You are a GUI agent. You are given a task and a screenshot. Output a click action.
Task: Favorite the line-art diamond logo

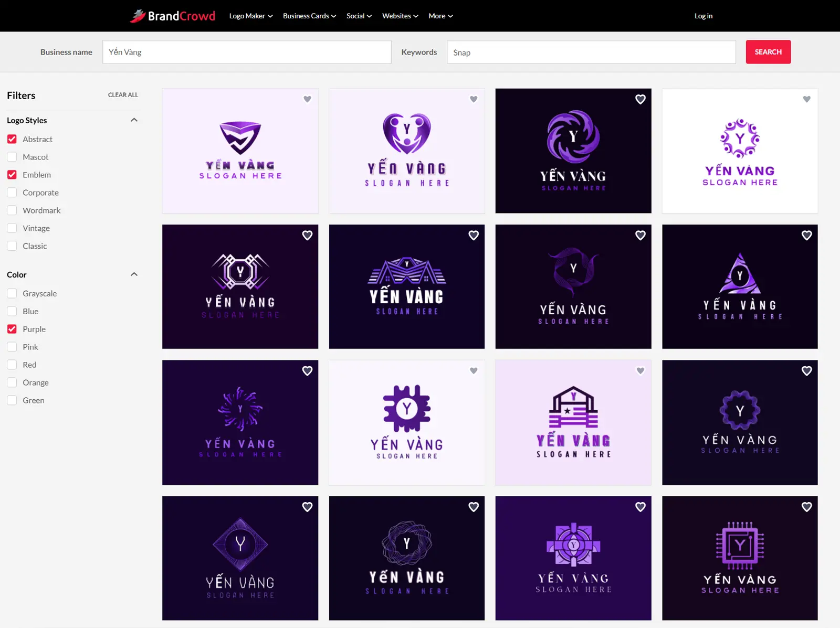308,507
